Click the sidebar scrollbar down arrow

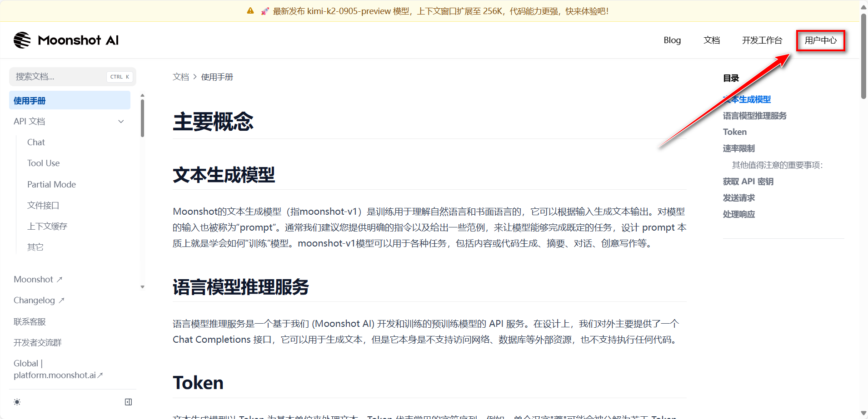[142, 287]
